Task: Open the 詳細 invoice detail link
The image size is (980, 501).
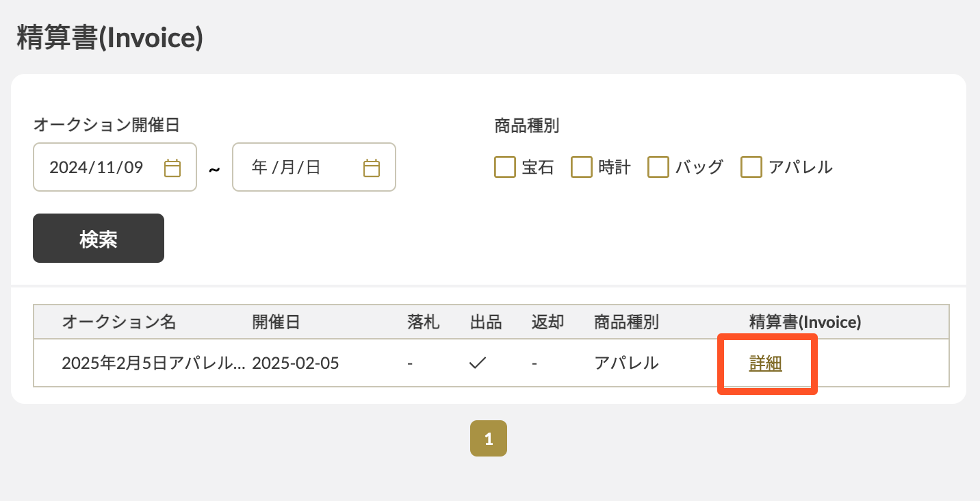Action: (766, 364)
